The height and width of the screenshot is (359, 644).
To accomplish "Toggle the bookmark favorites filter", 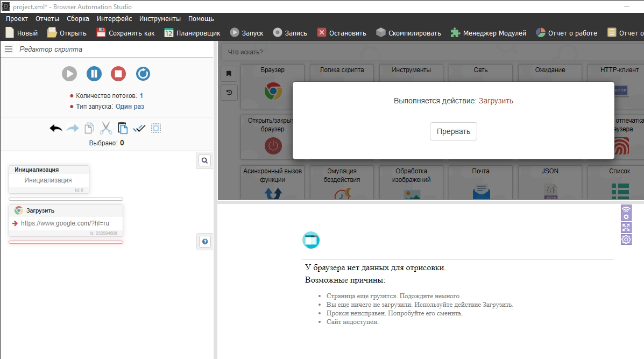I will tap(229, 74).
